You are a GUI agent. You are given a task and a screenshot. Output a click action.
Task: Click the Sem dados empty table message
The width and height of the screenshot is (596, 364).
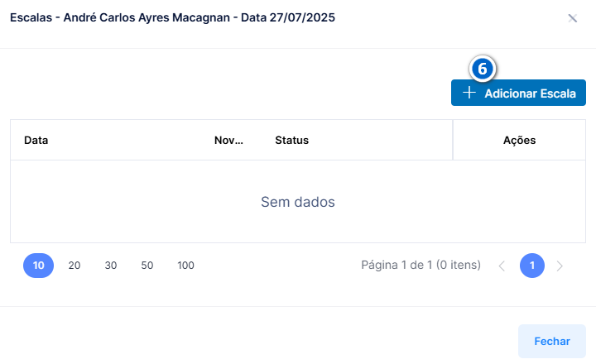[x=298, y=202]
